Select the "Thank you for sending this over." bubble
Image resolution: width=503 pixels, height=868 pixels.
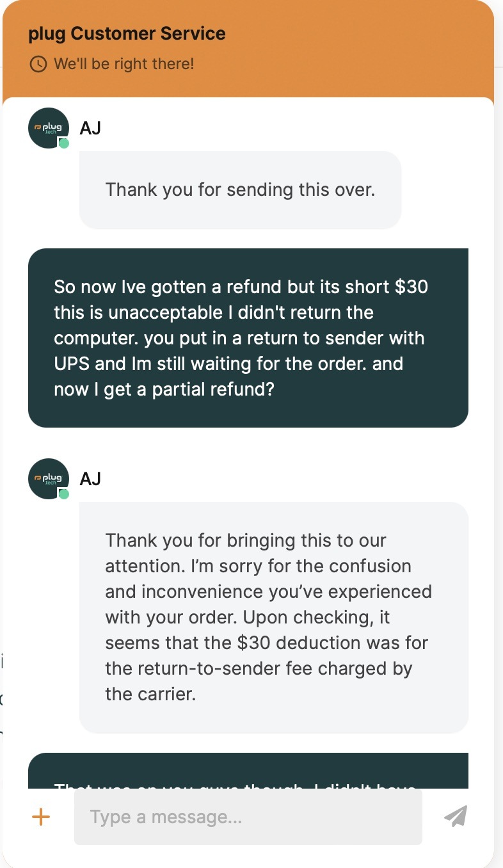pyautogui.click(x=240, y=190)
